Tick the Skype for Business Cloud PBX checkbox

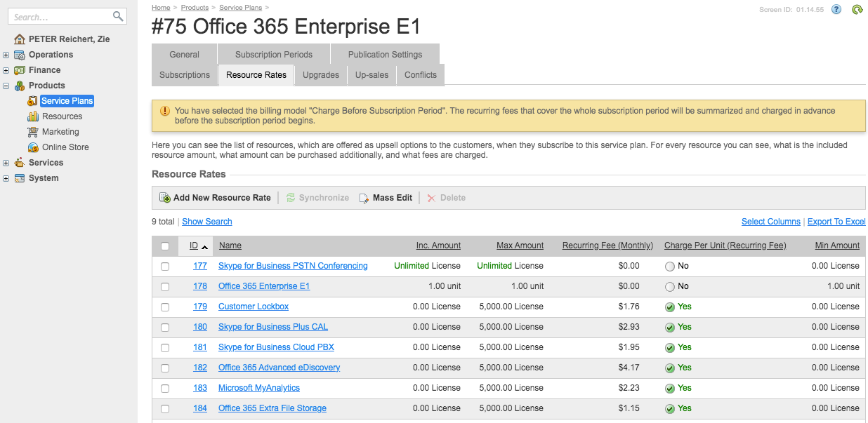click(x=165, y=348)
